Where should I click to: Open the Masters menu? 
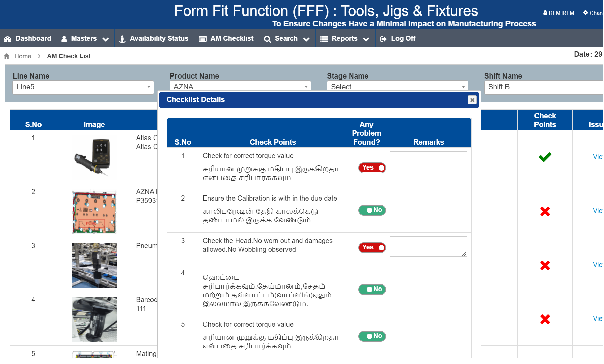pos(85,38)
